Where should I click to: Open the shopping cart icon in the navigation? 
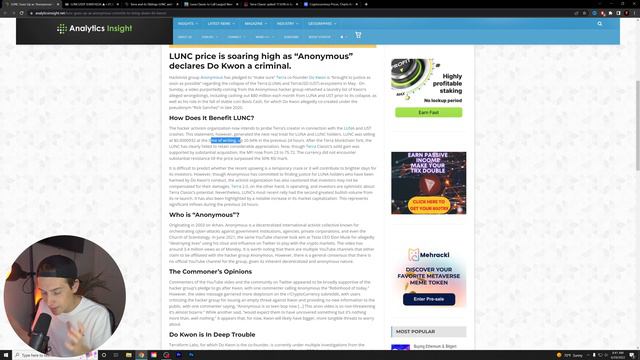tap(358, 36)
